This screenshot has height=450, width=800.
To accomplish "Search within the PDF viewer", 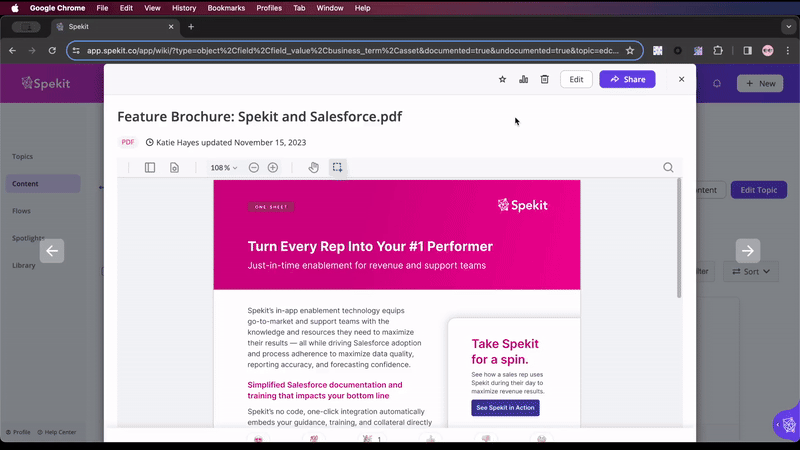I will point(668,167).
